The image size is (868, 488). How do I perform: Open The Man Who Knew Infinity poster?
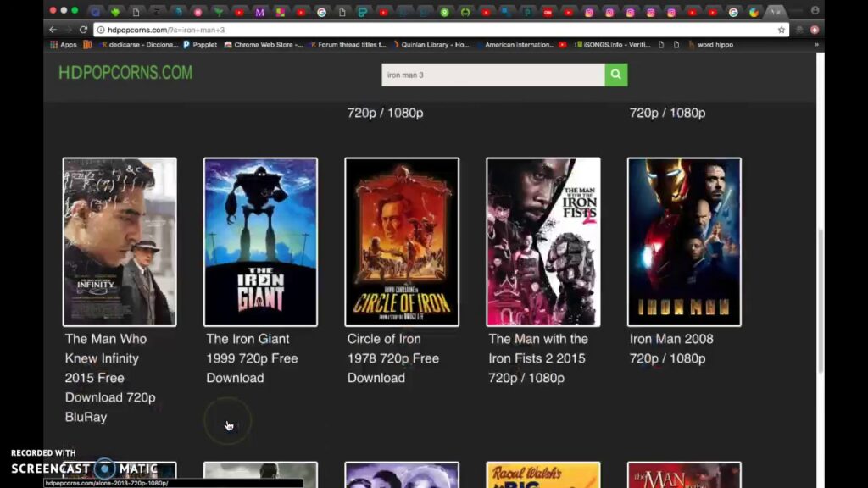(x=120, y=241)
